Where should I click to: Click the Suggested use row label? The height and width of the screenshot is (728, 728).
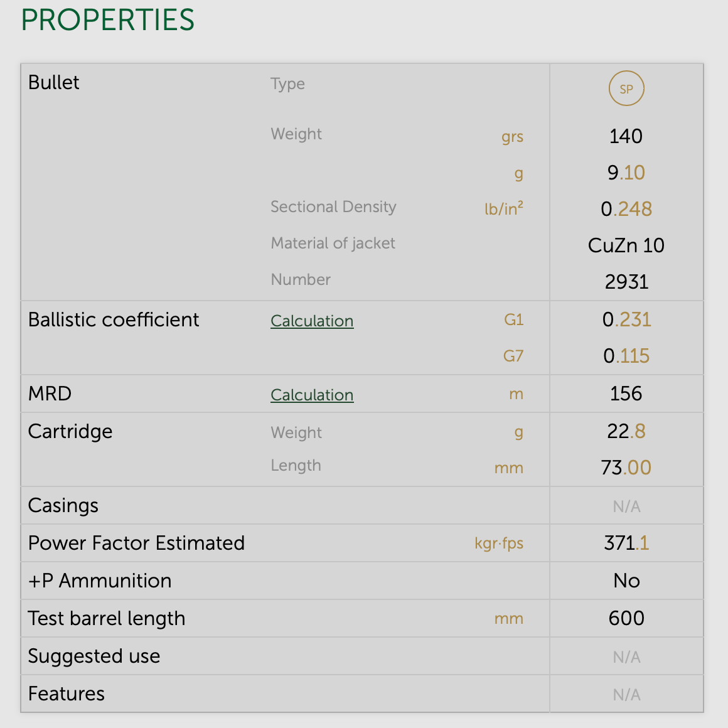pos(94,656)
